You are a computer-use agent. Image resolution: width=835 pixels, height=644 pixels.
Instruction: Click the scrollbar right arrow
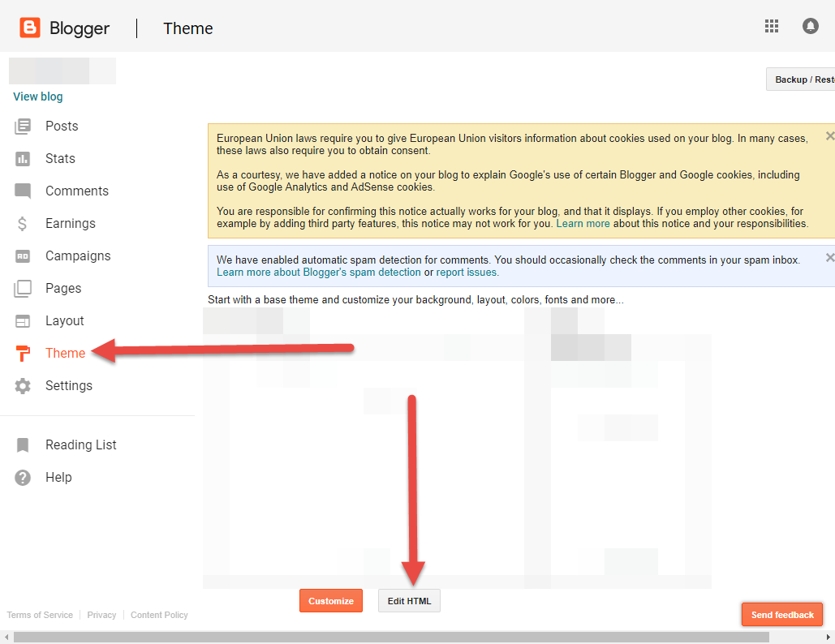point(829,637)
